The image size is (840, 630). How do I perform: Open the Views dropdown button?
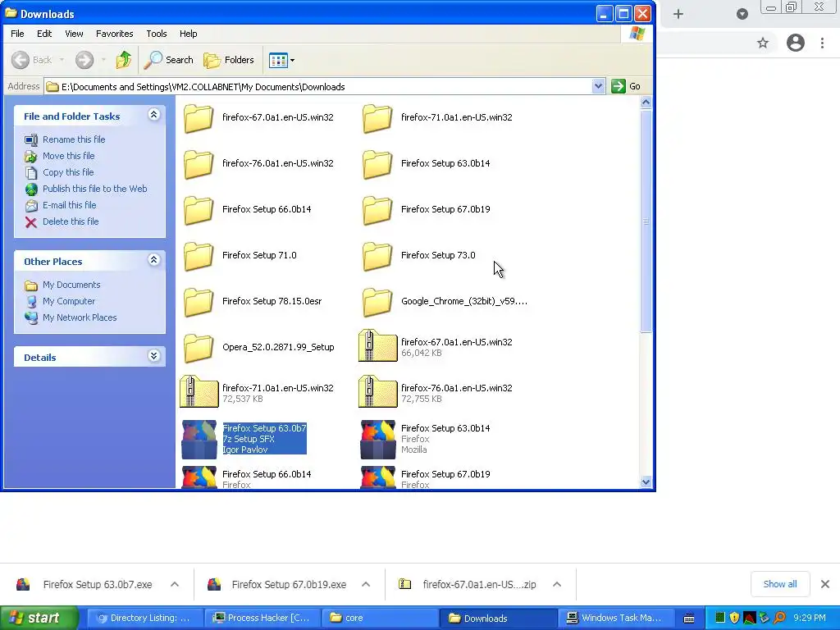(282, 60)
